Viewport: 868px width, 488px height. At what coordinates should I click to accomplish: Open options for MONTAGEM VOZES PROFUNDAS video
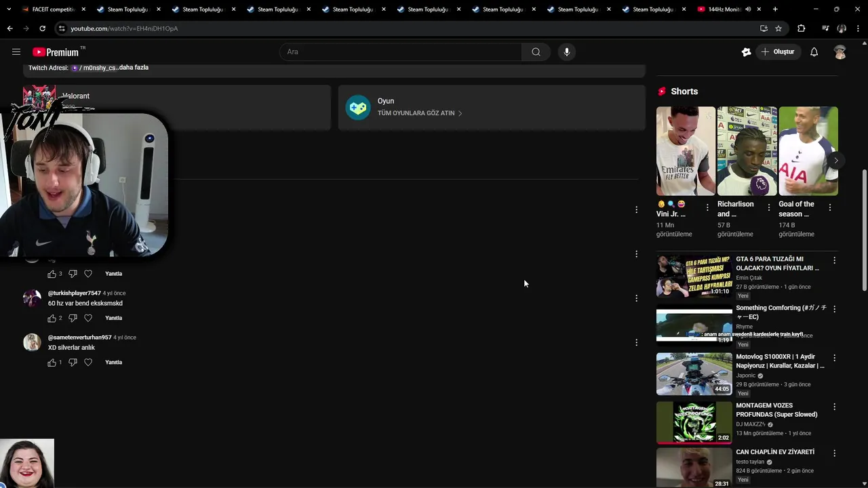click(x=834, y=407)
